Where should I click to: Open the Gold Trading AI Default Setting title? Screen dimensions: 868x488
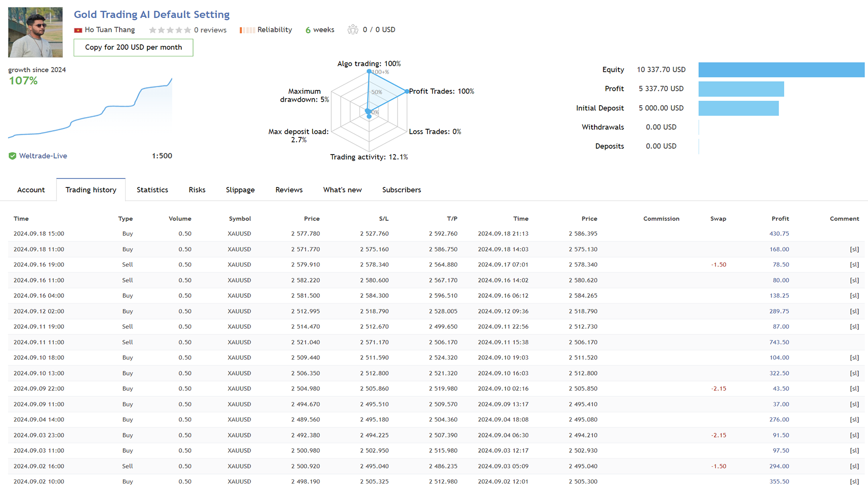pos(151,14)
